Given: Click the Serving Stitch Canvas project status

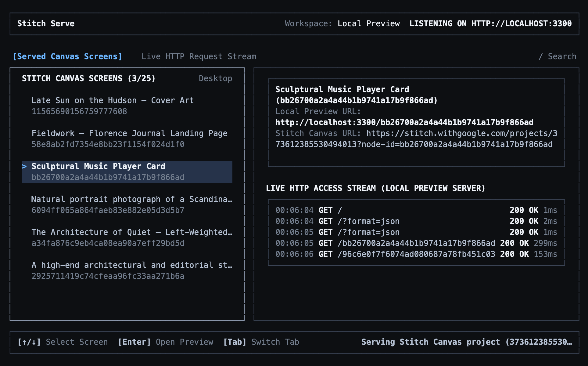Looking at the screenshot, I should [467, 342].
